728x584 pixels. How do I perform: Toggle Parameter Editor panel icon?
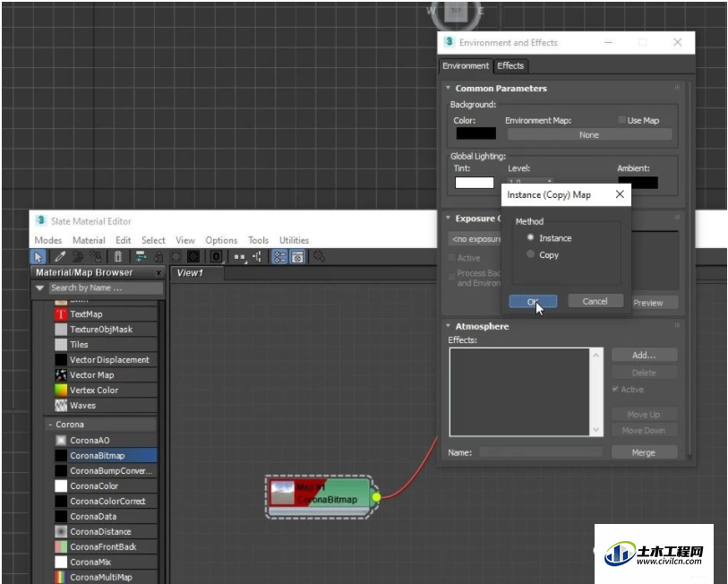297,256
